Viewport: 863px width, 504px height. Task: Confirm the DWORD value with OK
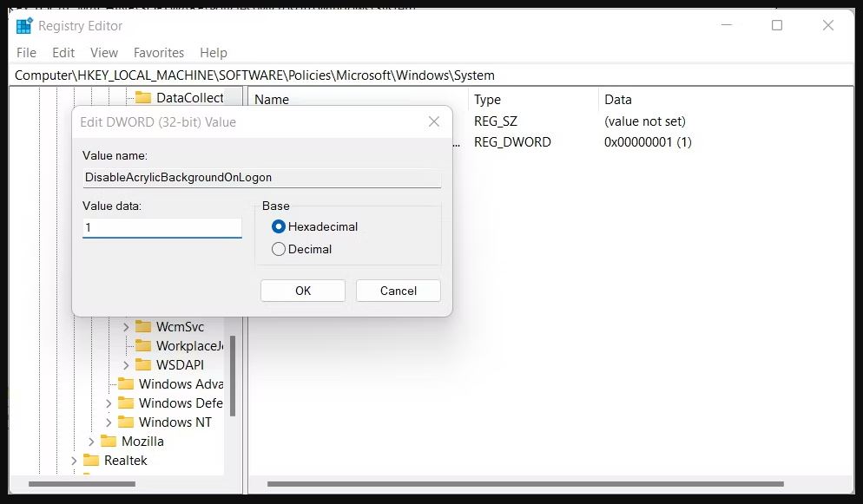[x=303, y=291]
